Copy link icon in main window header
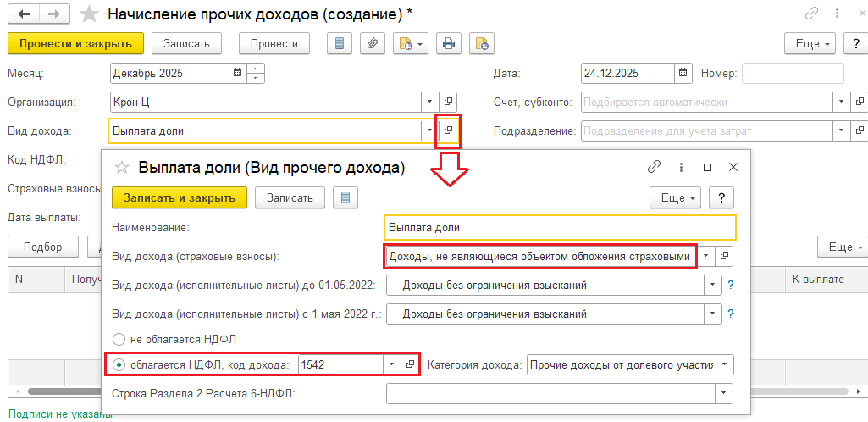The image size is (868, 422). (811, 15)
